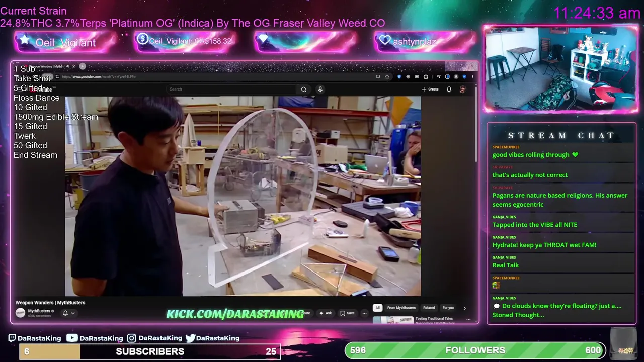Screen dimensions: 644x362
Task: Click 'Current Strain' heading text
Action: pyautogui.click(x=33, y=11)
